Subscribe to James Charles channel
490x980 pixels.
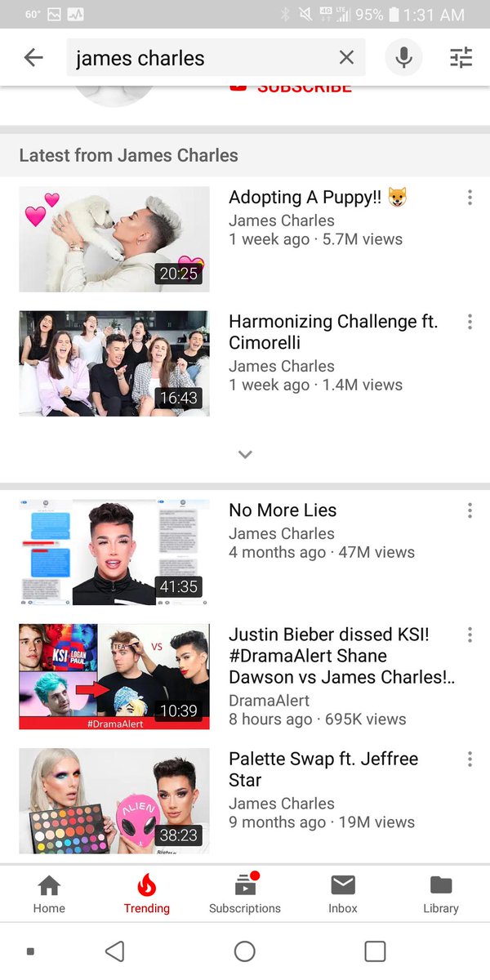pyautogui.click(x=291, y=87)
